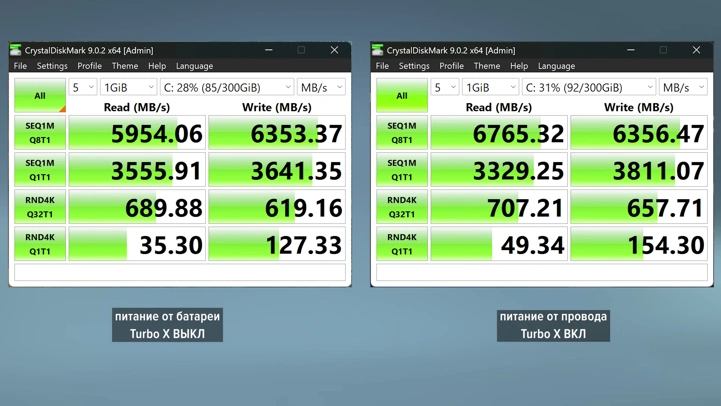
Task: Click write result 657.71 in right window
Action: (x=639, y=207)
